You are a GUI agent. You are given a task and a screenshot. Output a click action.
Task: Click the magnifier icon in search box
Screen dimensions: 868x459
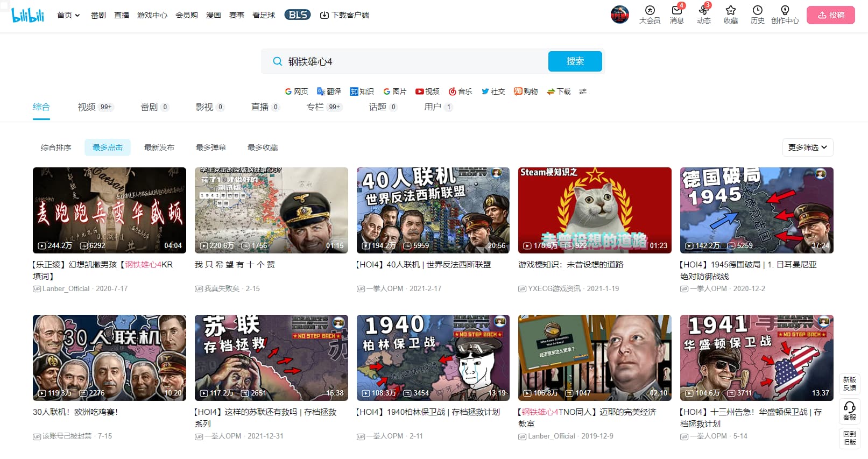(277, 61)
